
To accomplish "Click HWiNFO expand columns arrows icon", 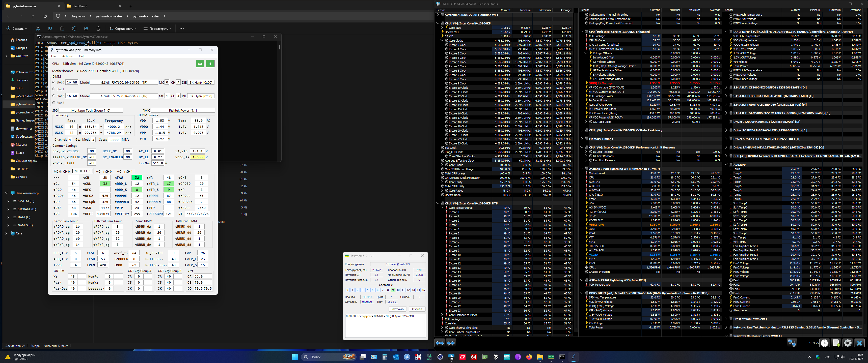I will pyautogui.click(x=440, y=343).
